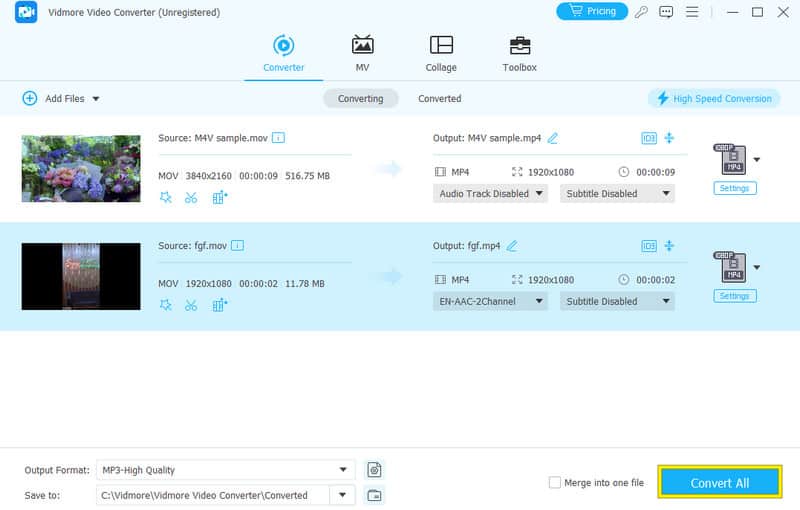
Task: Expand the Subtitle Disabled dropdown for fgf.mp4
Action: (617, 301)
